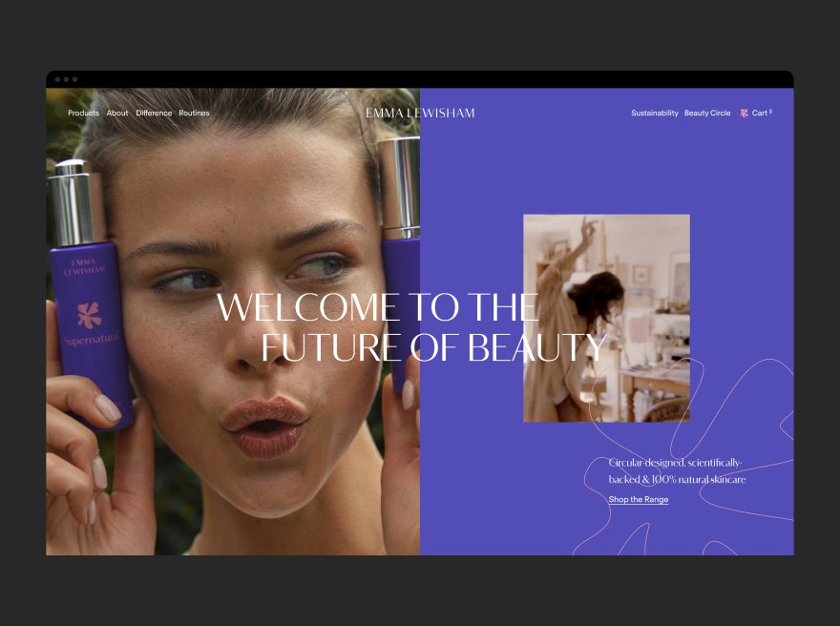Go to the About page

pyautogui.click(x=117, y=113)
